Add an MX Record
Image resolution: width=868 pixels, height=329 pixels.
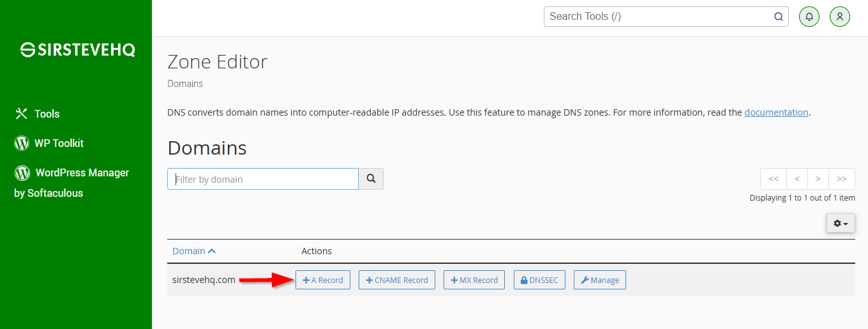point(474,280)
